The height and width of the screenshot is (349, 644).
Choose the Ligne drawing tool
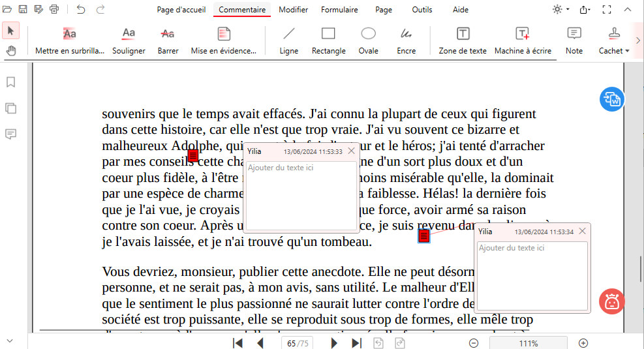[x=289, y=40]
